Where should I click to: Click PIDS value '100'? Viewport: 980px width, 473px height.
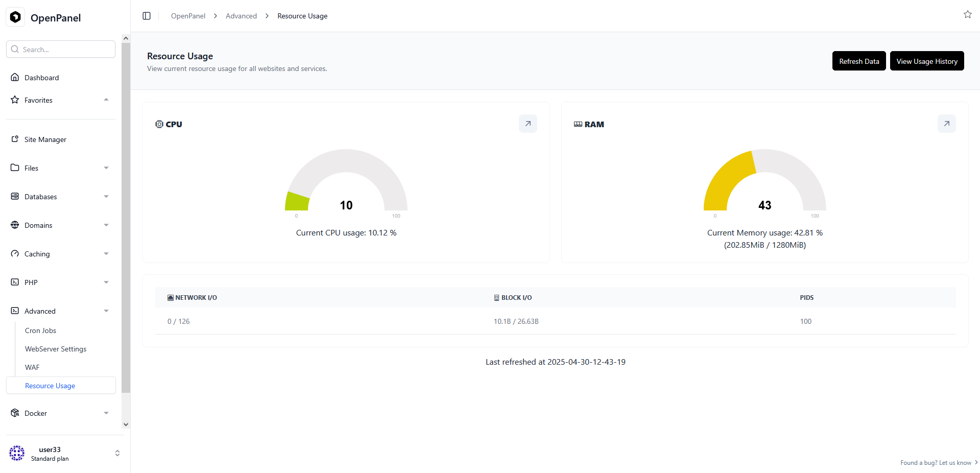805,321
